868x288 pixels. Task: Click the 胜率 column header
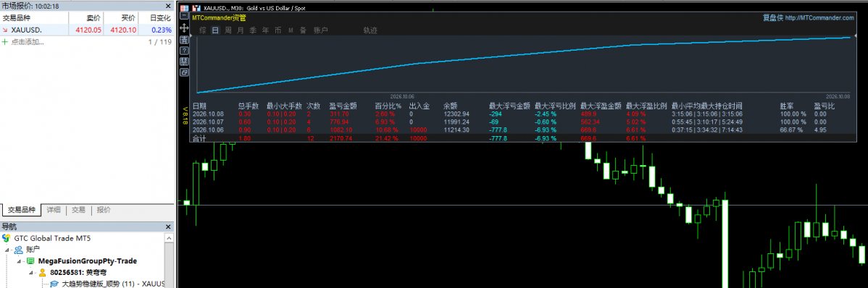pos(786,106)
